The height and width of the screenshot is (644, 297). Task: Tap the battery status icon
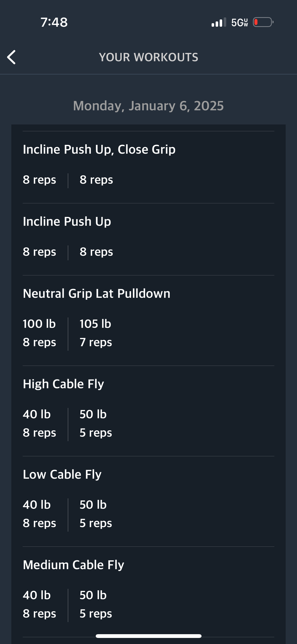click(x=263, y=22)
